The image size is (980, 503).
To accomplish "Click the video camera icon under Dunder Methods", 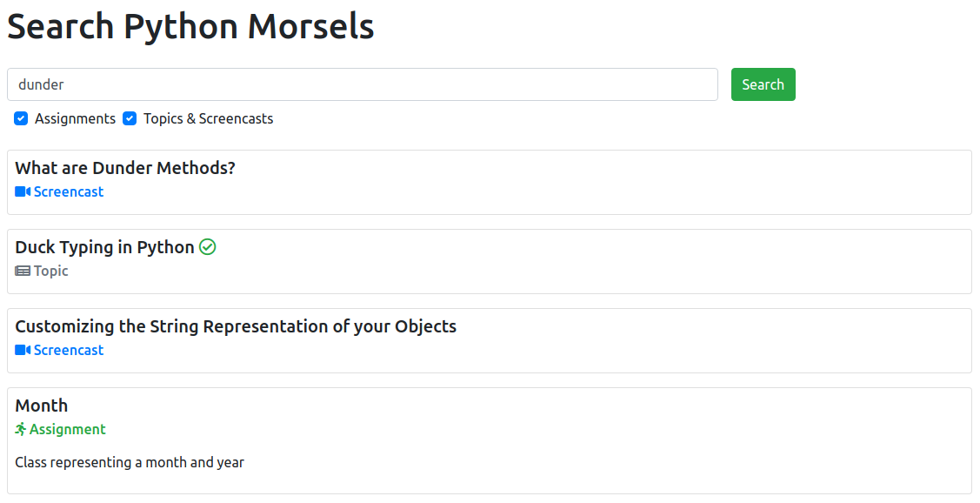I will [x=23, y=192].
